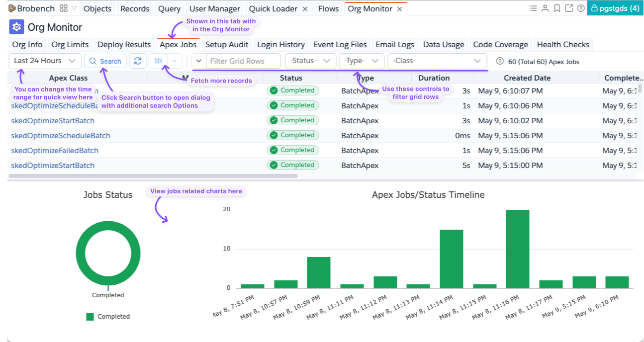Click the Created Date column header
Viewport: 644px width, 342px height.
click(x=527, y=78)
